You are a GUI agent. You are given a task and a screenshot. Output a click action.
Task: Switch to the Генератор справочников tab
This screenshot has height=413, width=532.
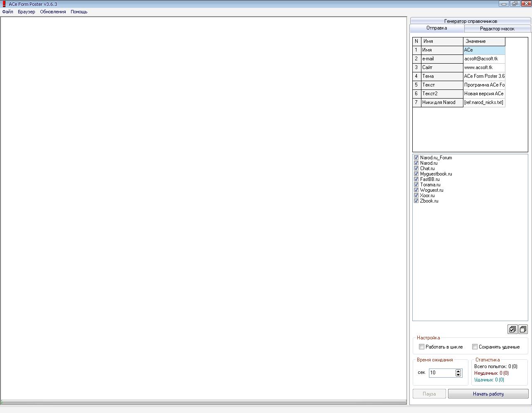[470, 21]
